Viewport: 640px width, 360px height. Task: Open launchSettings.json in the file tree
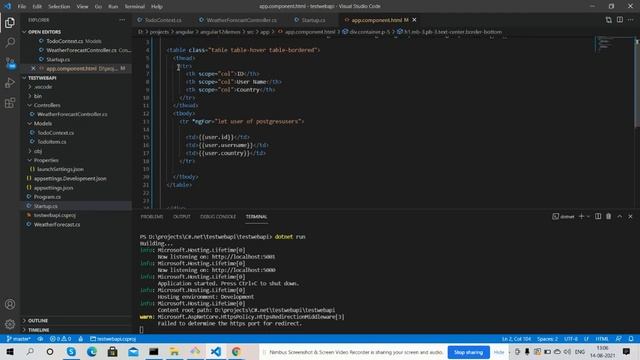point(60,169)
